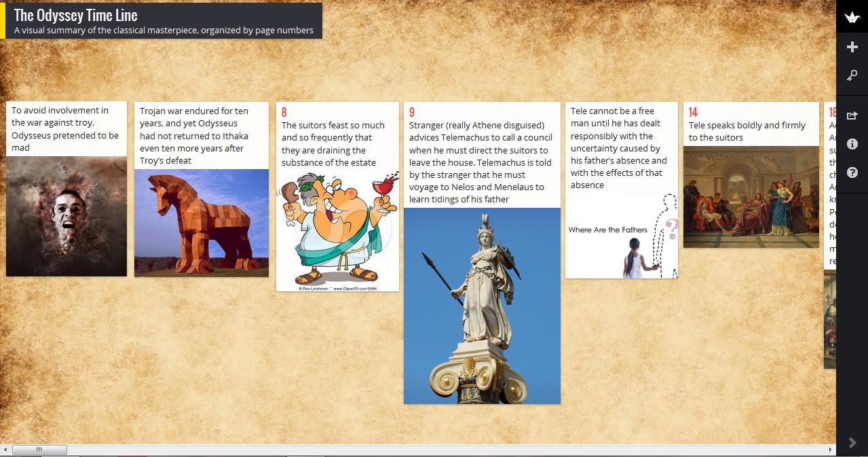
Task: Open the screaming face image
Action: 67,216
